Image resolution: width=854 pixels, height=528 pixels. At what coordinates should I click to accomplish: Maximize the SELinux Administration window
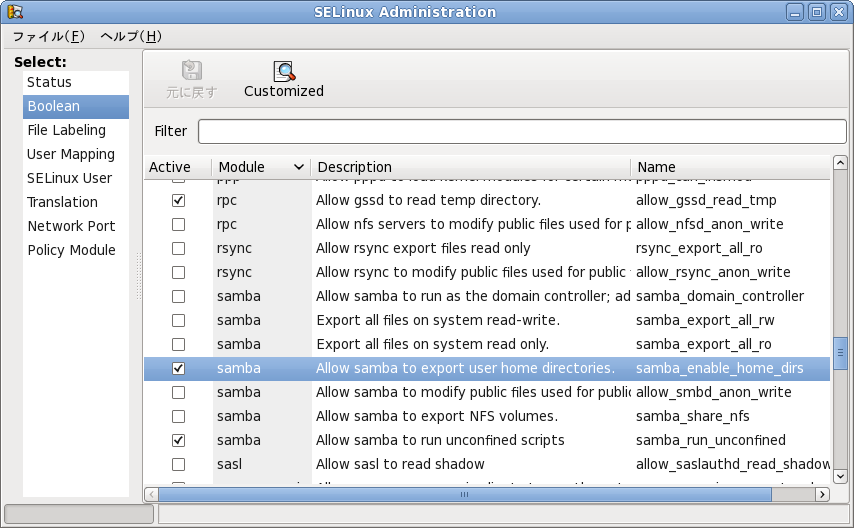817,12
